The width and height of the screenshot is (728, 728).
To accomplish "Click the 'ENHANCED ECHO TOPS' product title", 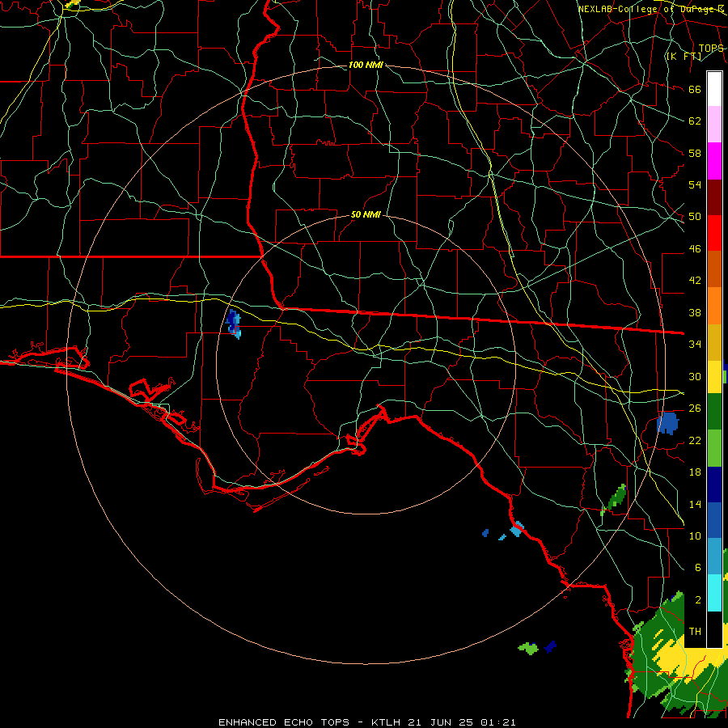I will click(x=284, y=722).
